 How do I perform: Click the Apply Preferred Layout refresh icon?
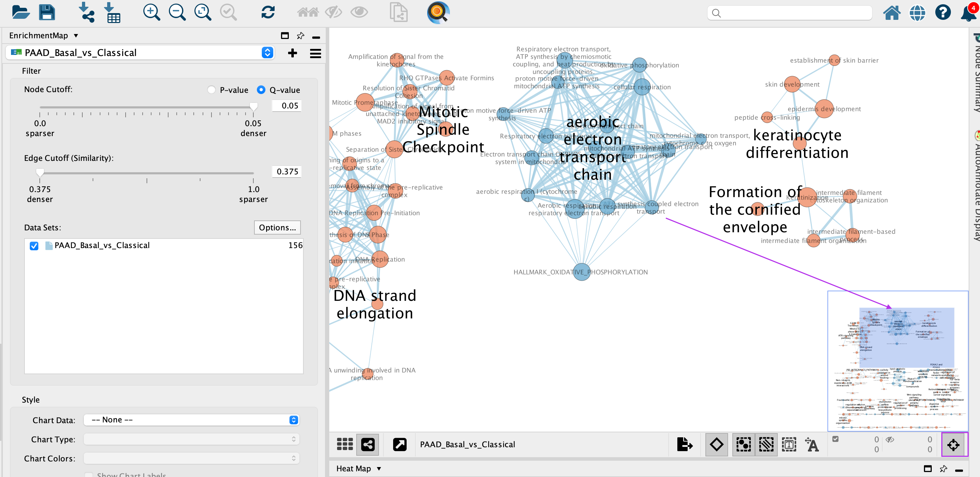(x=268, y=12)
